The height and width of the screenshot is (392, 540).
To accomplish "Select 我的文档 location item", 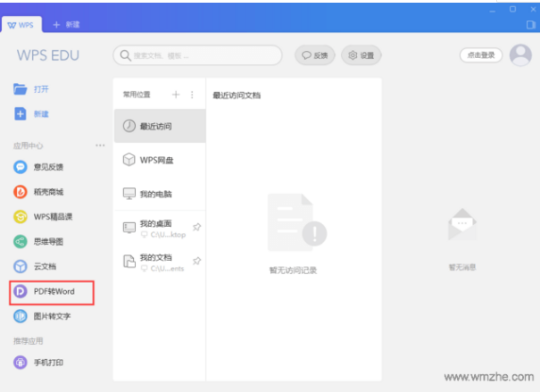I will click(160, 262).
